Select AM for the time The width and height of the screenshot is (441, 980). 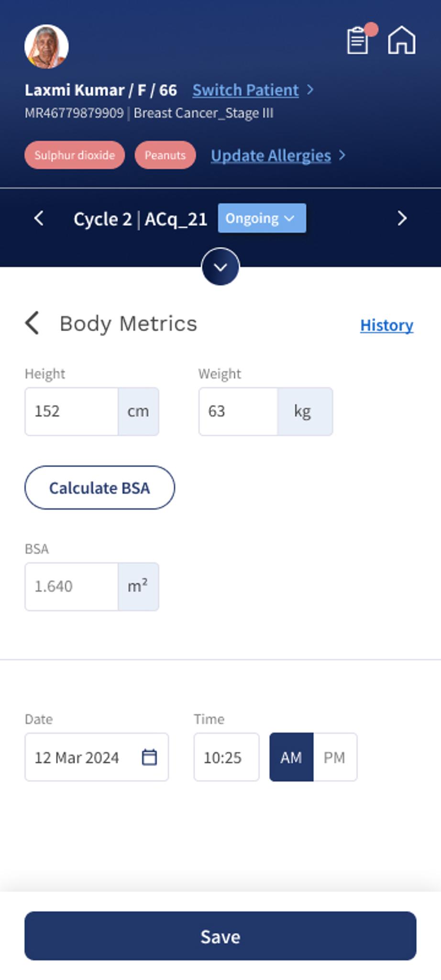click(x=291, y=757)
